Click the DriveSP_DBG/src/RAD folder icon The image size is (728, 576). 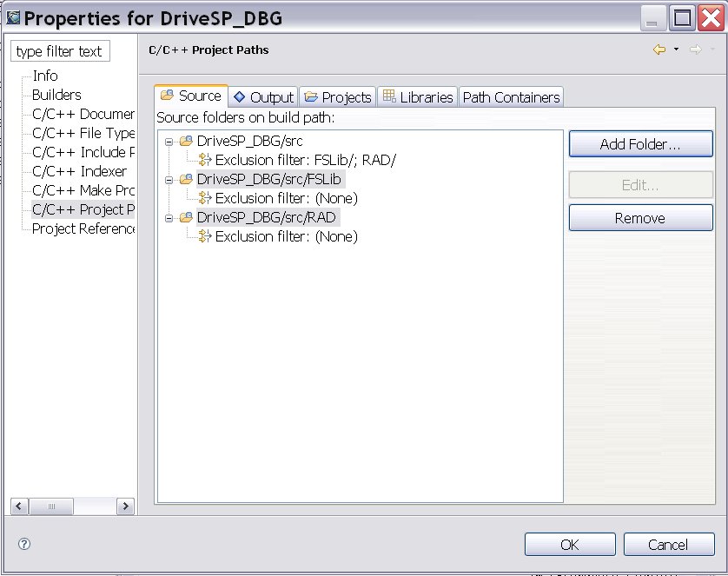186,217
